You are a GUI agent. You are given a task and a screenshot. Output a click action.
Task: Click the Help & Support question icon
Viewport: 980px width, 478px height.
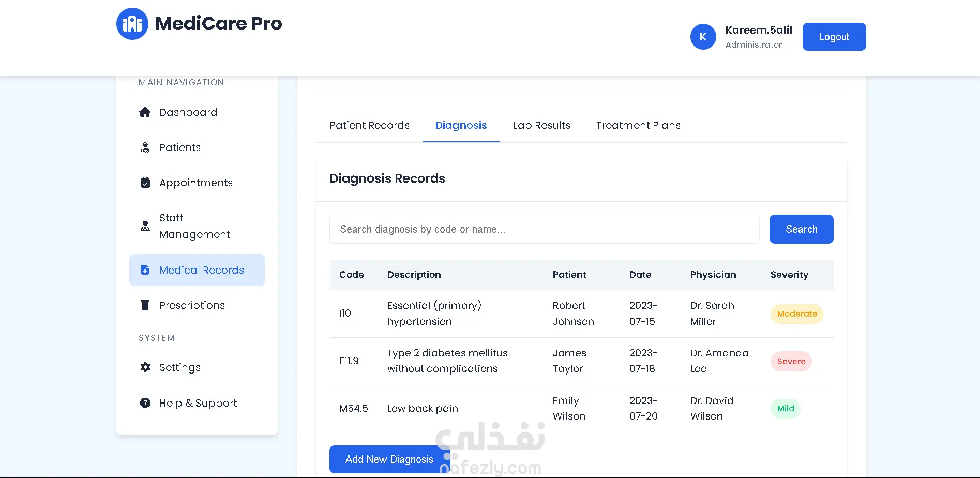coord(145,403)
